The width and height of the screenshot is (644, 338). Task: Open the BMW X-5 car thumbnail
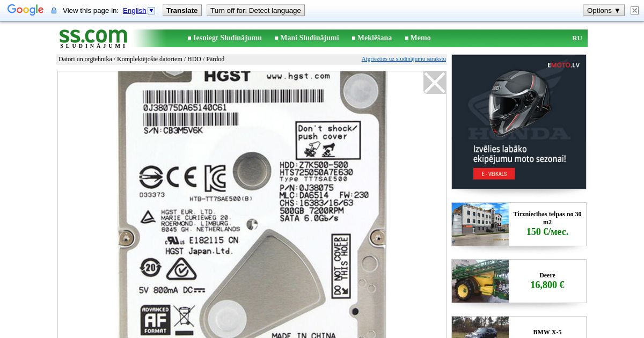[x=480, y=327]
